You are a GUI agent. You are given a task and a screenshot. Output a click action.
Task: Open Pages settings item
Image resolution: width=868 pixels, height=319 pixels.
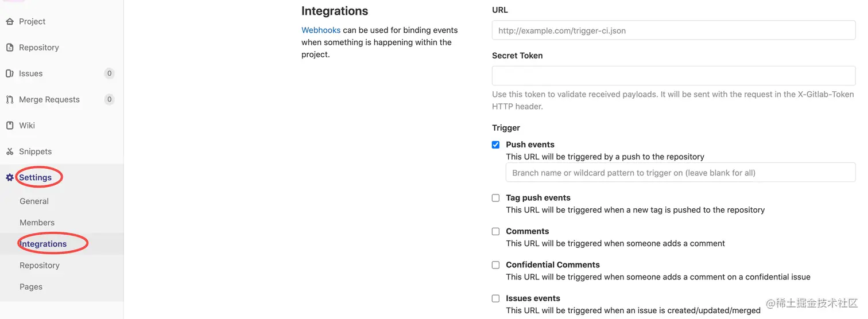(31, 287)
